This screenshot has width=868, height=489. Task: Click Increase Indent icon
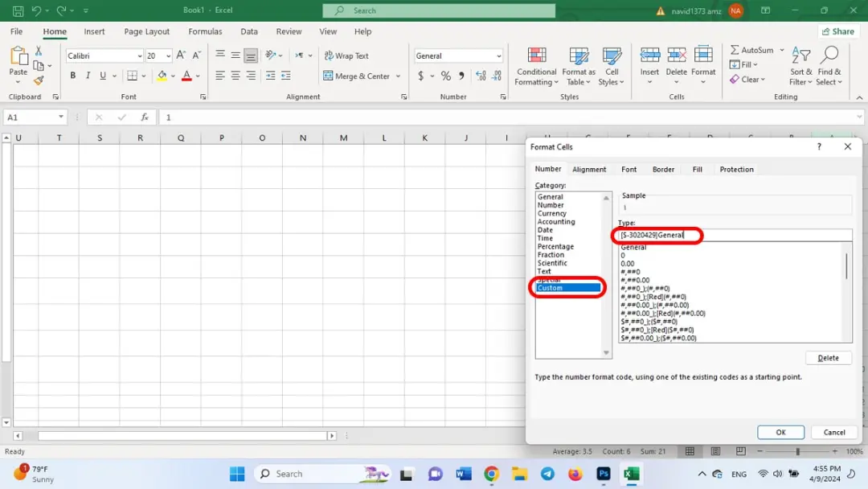coord(285,76)
